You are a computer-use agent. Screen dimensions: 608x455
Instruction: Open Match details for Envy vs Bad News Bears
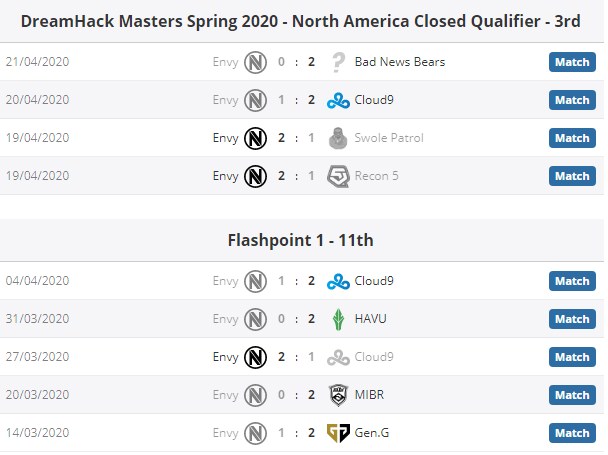pyautogui.click(x=572, y=62)
